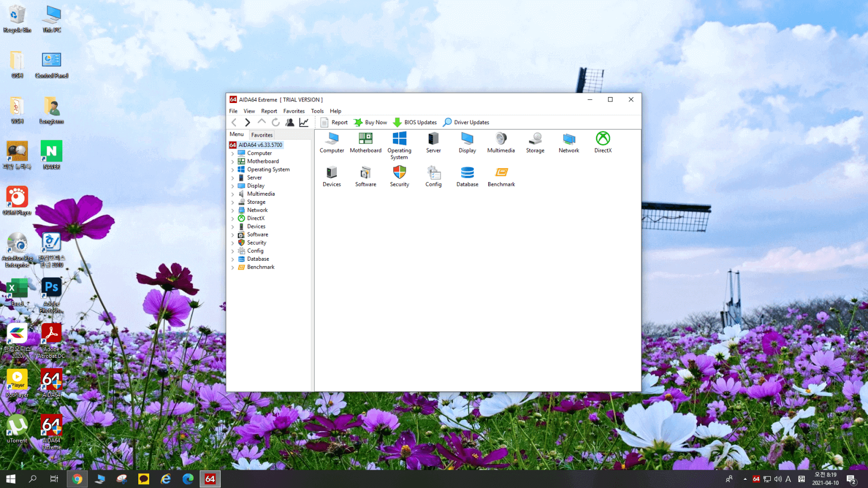This screenshot has width=868, height=488.
Task: Open the DirectX category icon
Action: click(603, 143)
